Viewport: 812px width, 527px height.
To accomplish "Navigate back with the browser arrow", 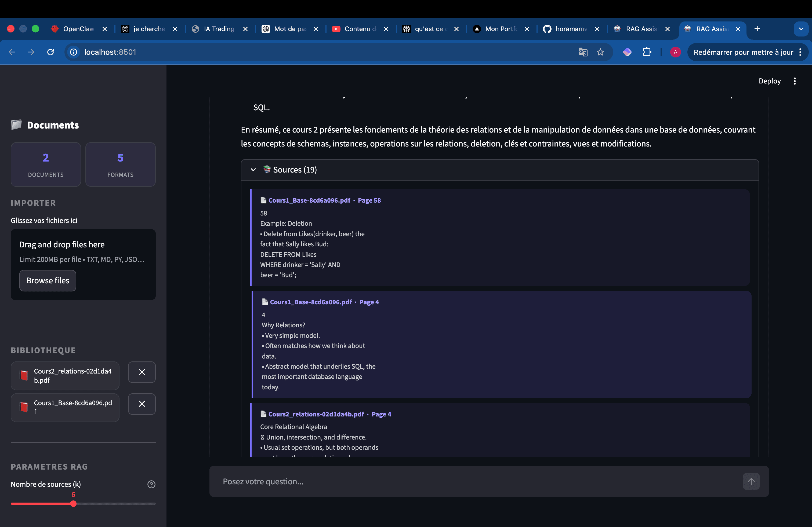I will [12, 52].
